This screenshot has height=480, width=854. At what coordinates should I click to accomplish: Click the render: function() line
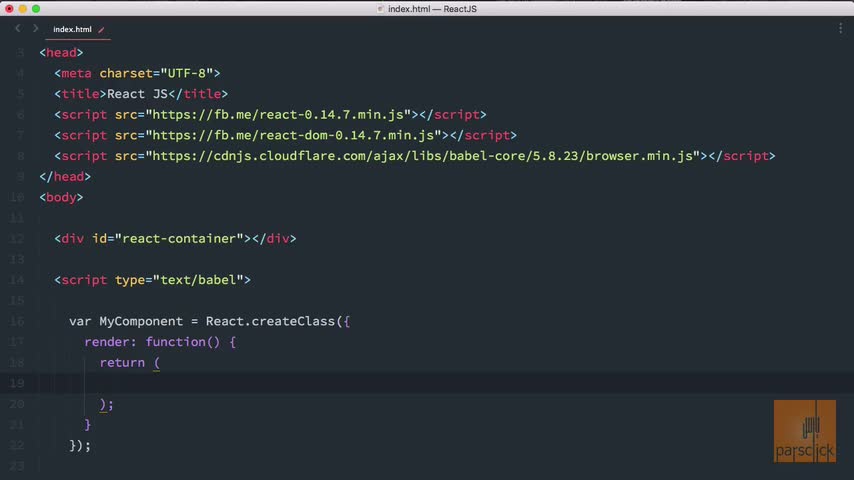(160, 342)
